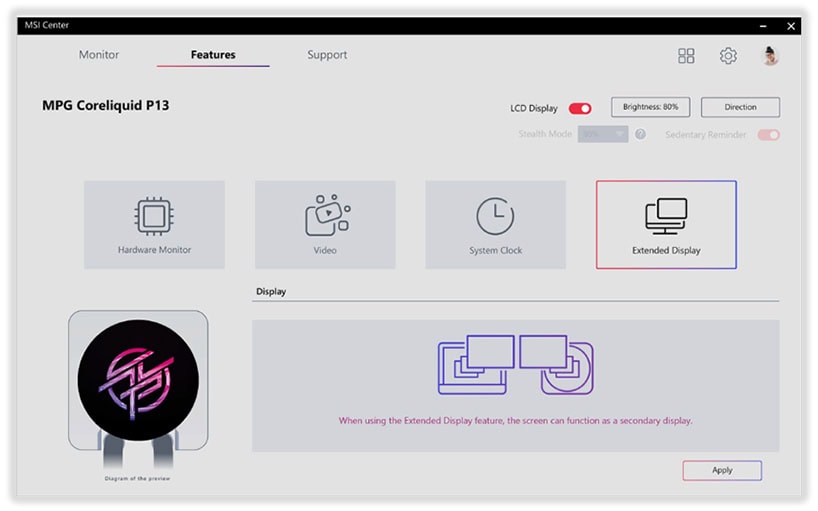Image resolution: width=818 pixels, height=511 pixels.
Task: Select the Extended Display tile
Action: tap(666, 224)
